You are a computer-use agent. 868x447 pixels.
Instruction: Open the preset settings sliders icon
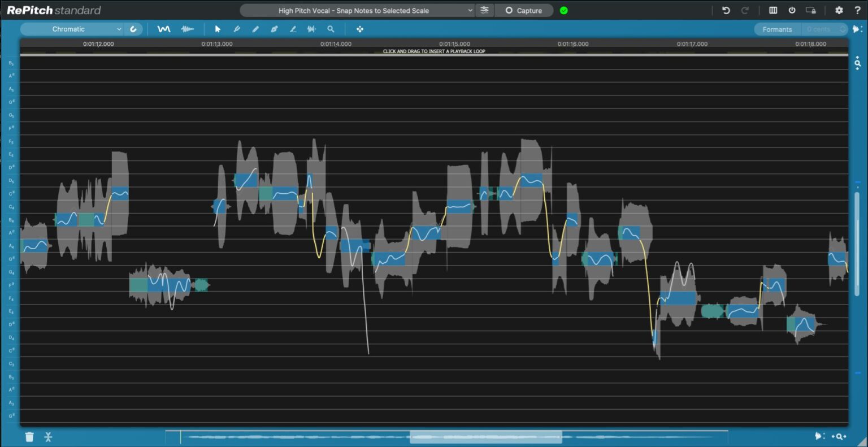tap(484, 10)
